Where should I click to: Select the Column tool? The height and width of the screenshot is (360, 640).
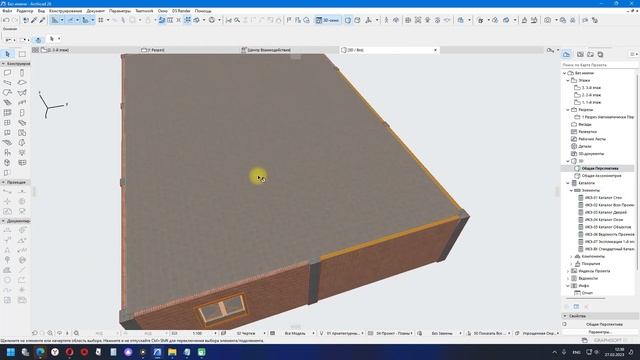pyautogui.click(x=22, y=73)
